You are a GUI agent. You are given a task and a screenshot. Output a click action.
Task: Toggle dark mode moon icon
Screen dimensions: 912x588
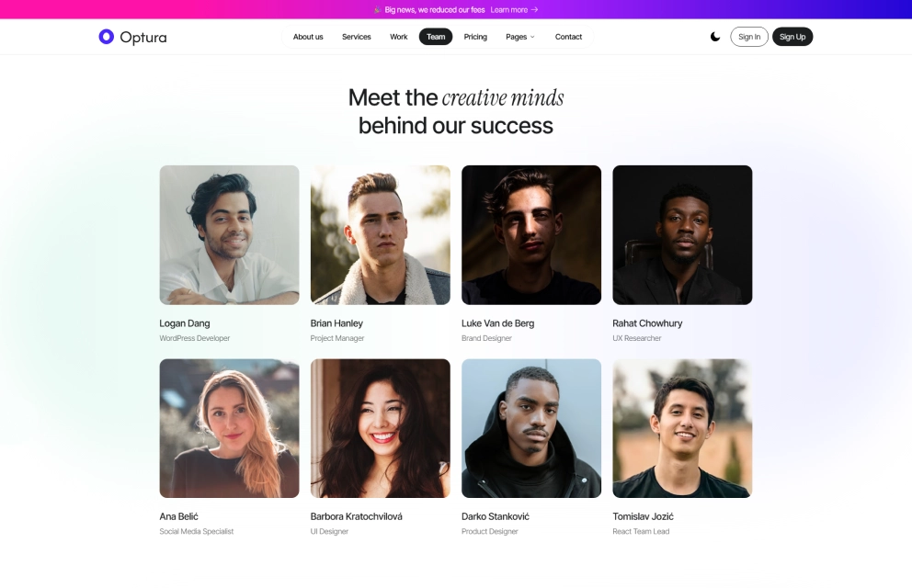pos(715,37)
